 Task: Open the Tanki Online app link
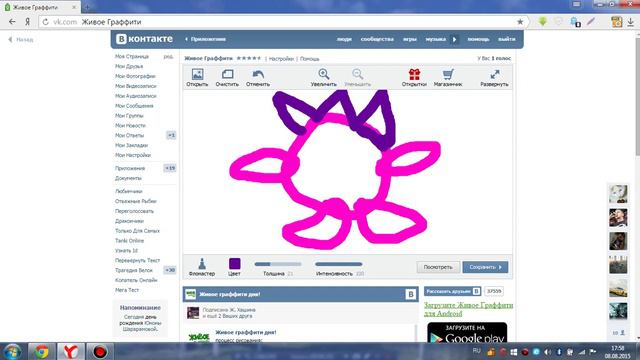pyautogui.click(x=129, y=241)
